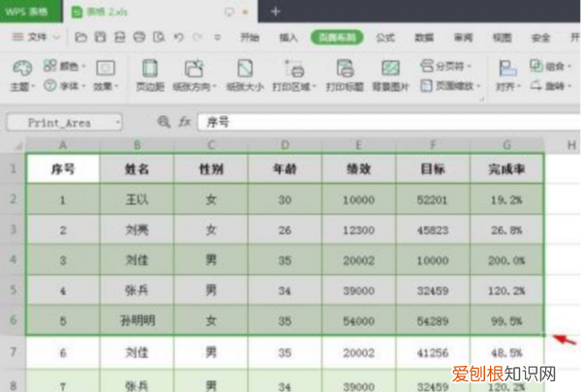The height and width of the screenshot is (392, 581).
Task: Click the select-all corner of the sheet
Action: pos(14,145)
